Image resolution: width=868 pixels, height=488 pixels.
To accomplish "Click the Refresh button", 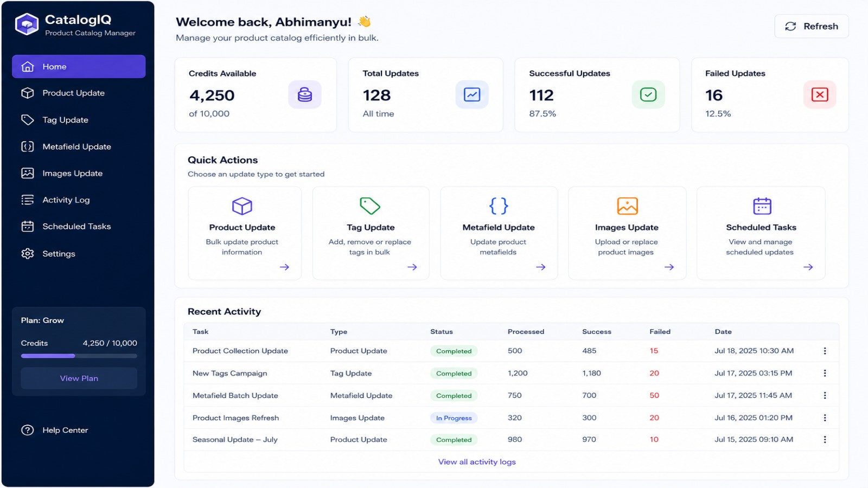I will coord(812,26).
